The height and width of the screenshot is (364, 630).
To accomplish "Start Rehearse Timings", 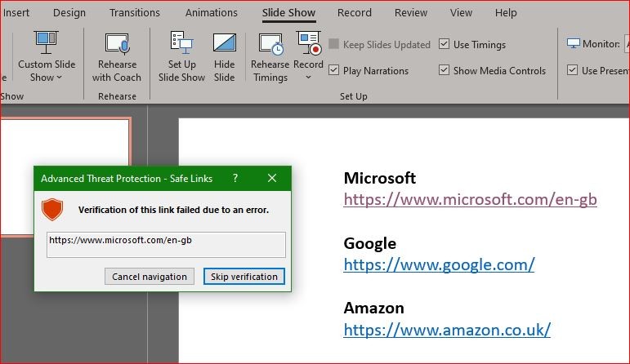I will pos(270,56).
